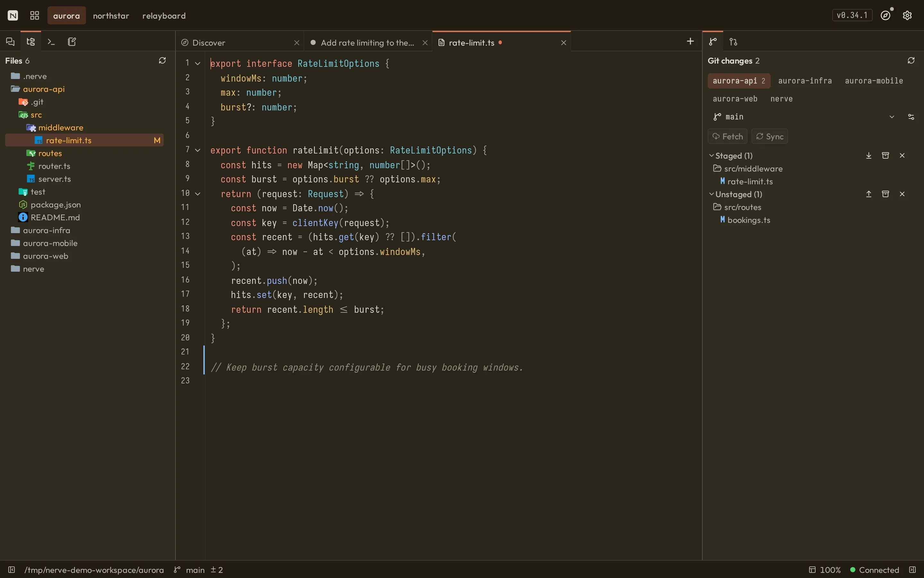Screen dimensions: 924x578
Task: Open the Discover editor tab
Action: (x=240, y=42)
